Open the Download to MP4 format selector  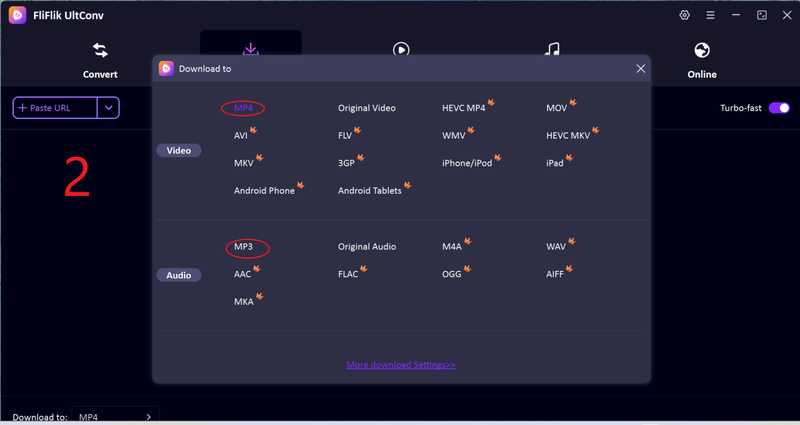pos(115,416)
